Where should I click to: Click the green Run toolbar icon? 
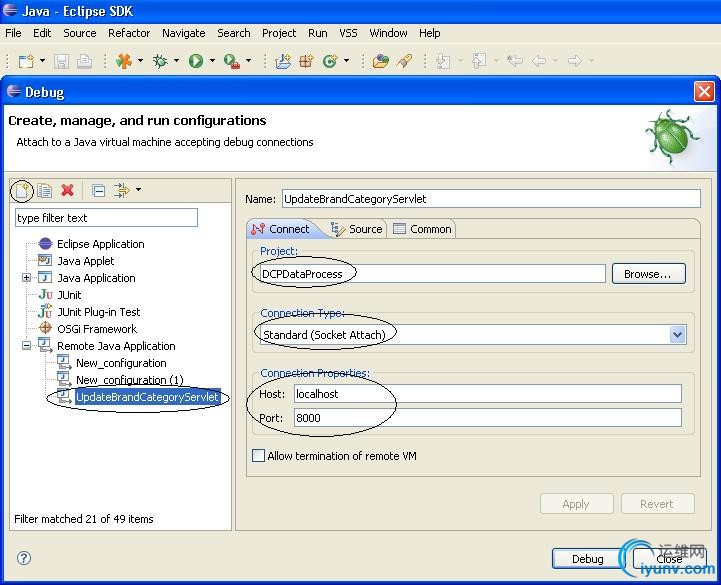click(196, 61)
